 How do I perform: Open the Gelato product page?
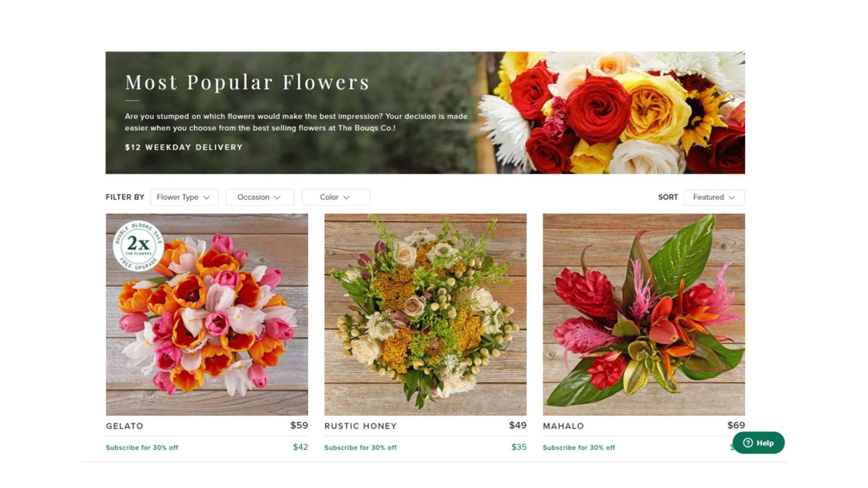[x=124, y=426]
